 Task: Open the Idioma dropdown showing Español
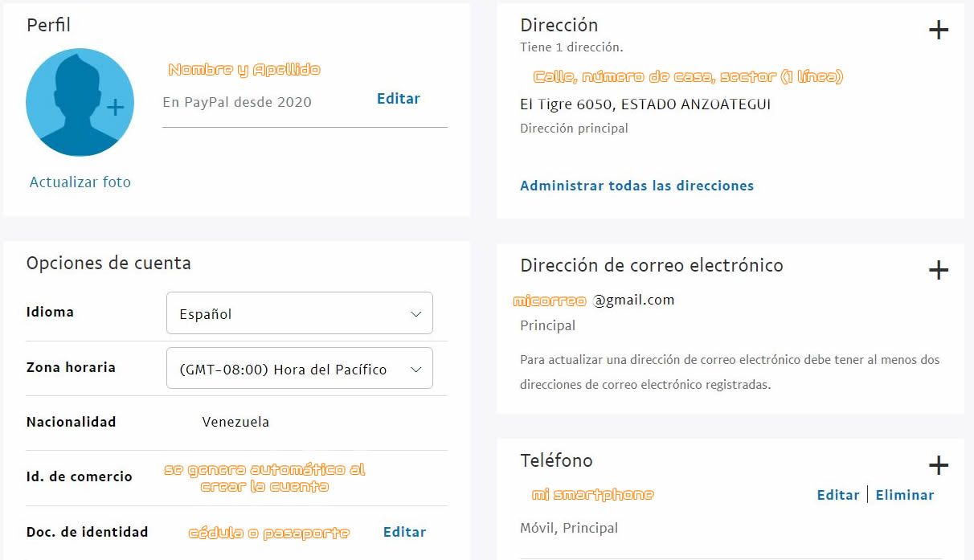coord(299,313)
